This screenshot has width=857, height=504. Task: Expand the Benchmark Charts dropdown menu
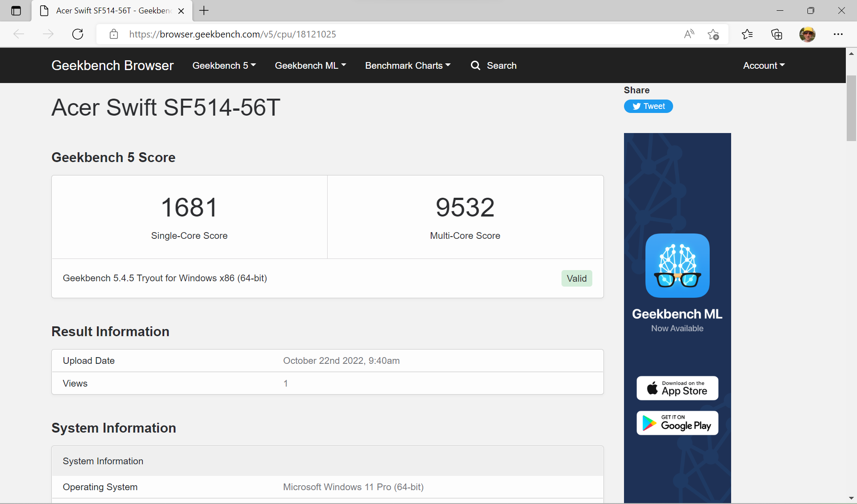pos(408,66)
